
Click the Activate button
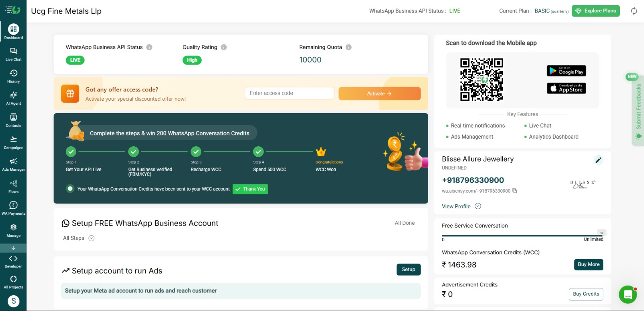pyautogui.click(x=380, y=93)
